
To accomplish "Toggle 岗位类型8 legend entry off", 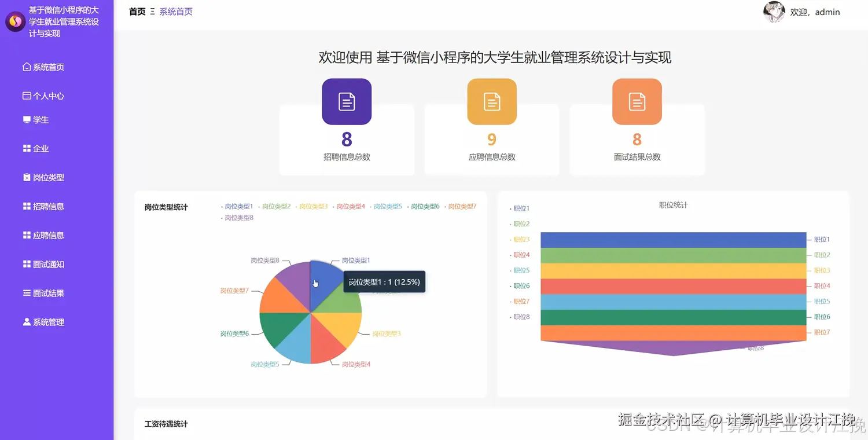I will coord(237,218).
